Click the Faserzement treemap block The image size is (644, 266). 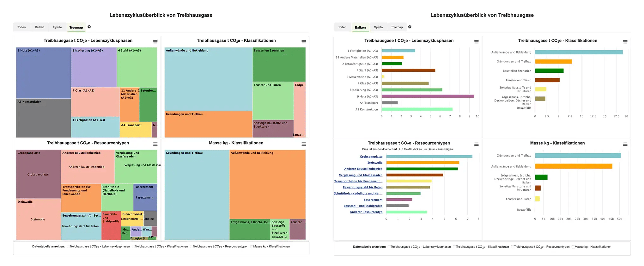click(145, 197)
